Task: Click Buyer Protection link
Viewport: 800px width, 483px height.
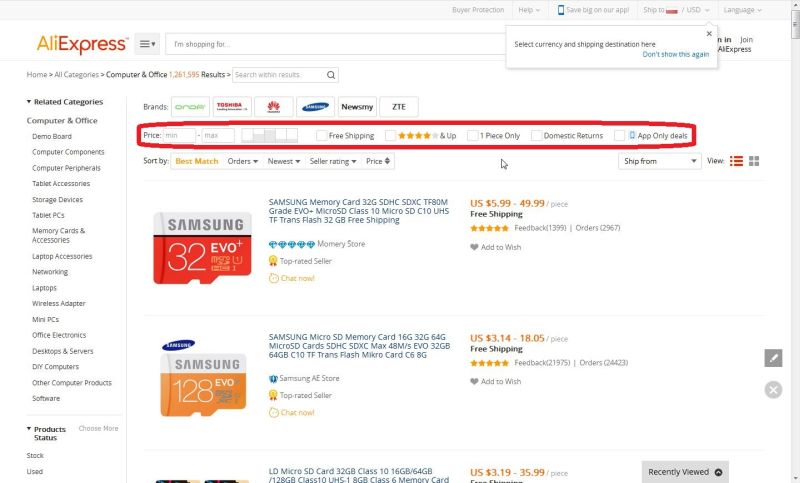Action: pos(478,10)
